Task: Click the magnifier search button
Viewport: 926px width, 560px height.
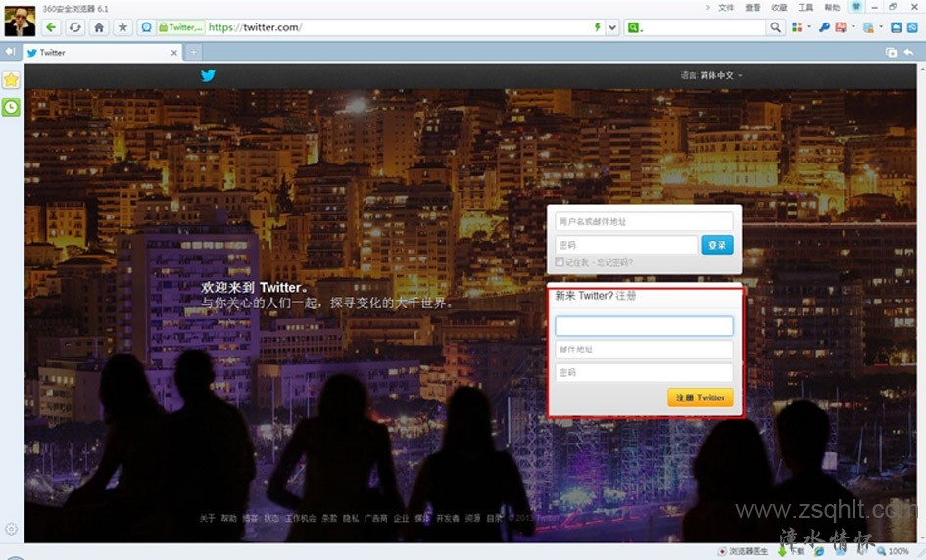Action: click(x=775, y=27)
